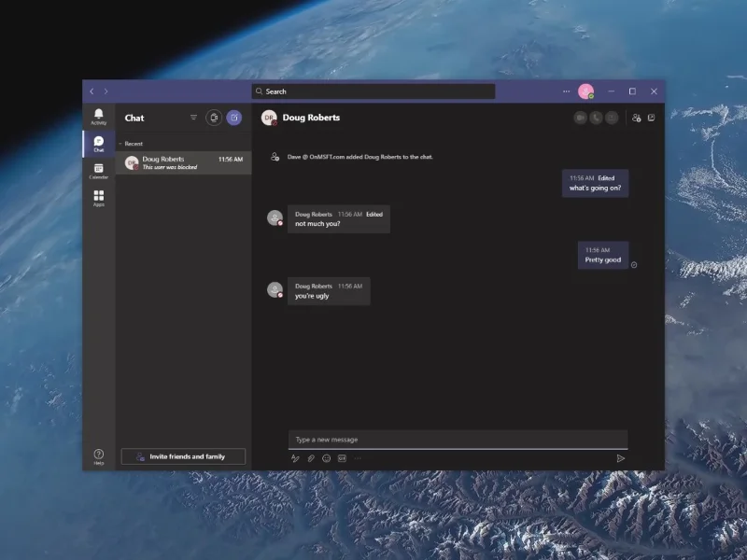The width and height of the screenshot is (747, 560).
Task: Open more messaging options with the ellipsis
Action: (x=356, y=458)
